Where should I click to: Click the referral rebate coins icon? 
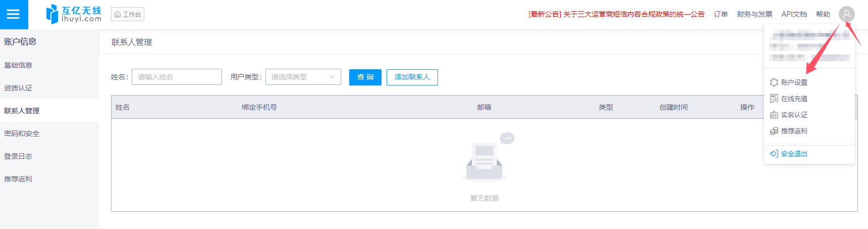(774, 131)
